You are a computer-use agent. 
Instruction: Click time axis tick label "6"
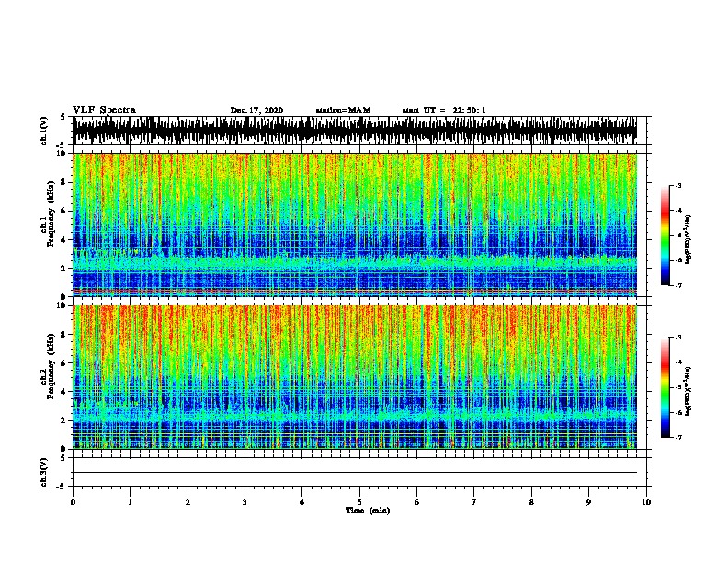[417, 502]
